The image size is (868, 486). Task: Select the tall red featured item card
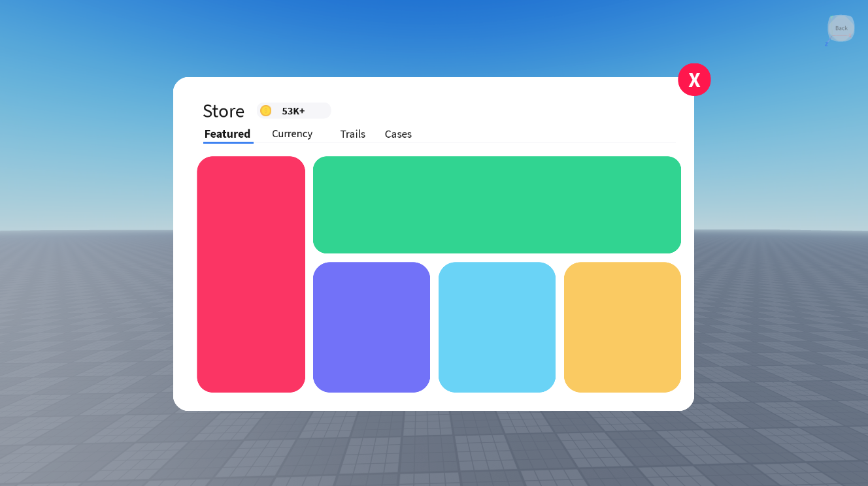(251, 274)
